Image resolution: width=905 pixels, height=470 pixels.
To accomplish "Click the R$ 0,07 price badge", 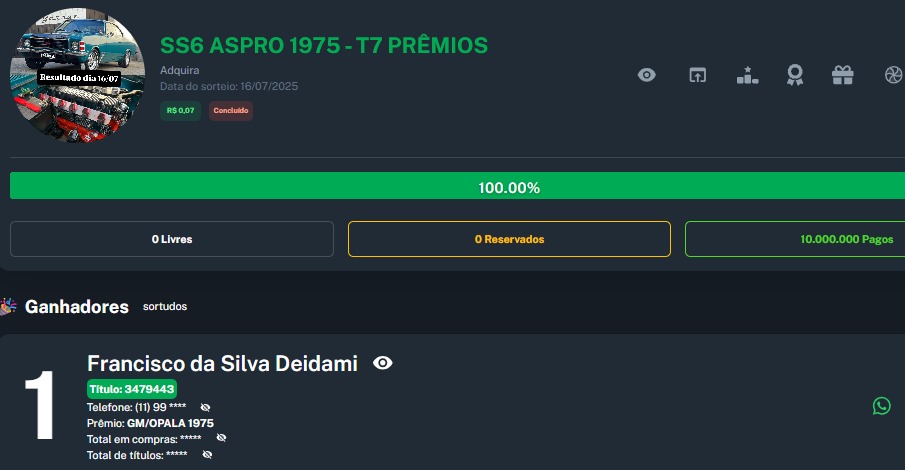I will click(x=180, y=111).
